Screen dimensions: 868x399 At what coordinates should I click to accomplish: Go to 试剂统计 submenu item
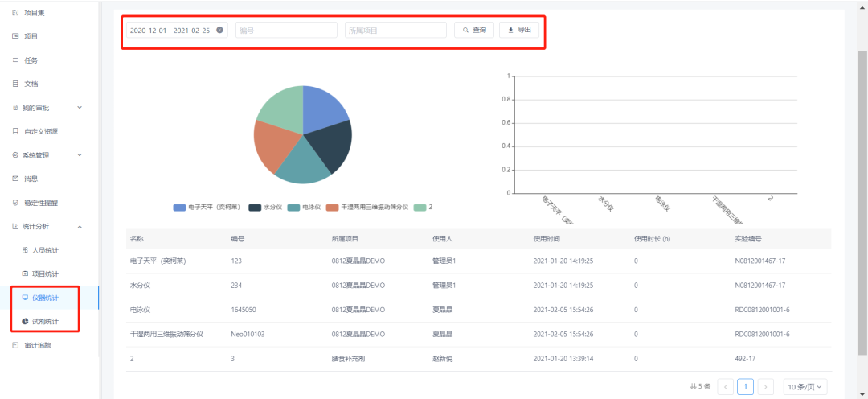pyautogui.click(x=45, y=322)
